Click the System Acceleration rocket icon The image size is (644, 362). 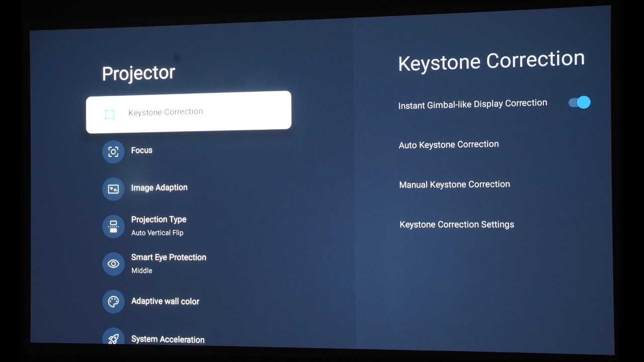pos(113,338)
